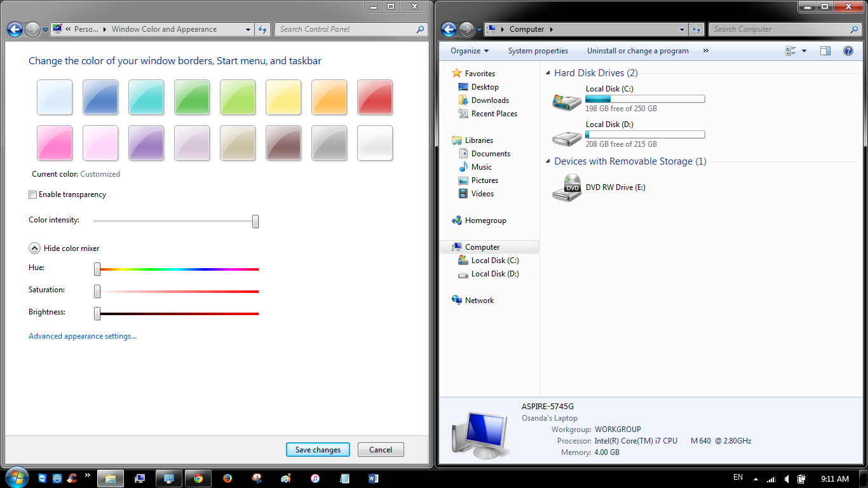Click the power plug tray icon
Viewport: 868px width, 488px height.
(x=802, y=479)
